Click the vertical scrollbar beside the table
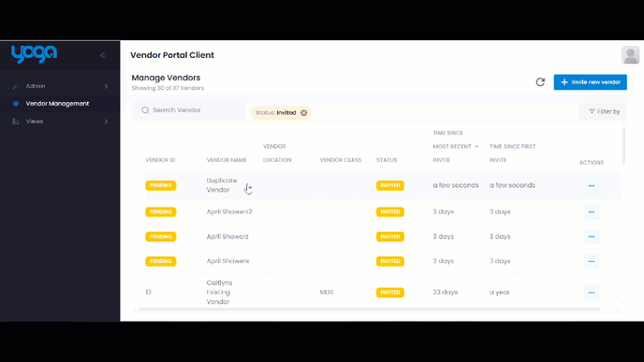644x362 pixels. click(623, 146)
